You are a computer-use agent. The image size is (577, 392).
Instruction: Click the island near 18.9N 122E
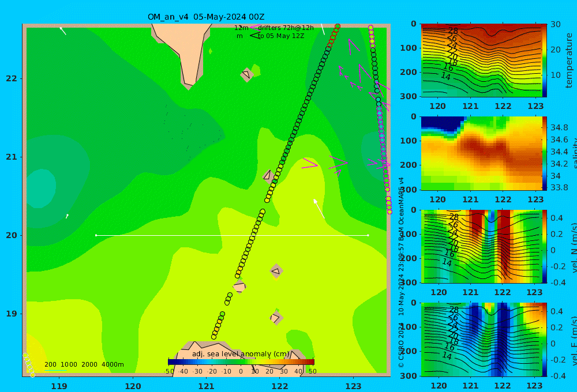[276, 318]
